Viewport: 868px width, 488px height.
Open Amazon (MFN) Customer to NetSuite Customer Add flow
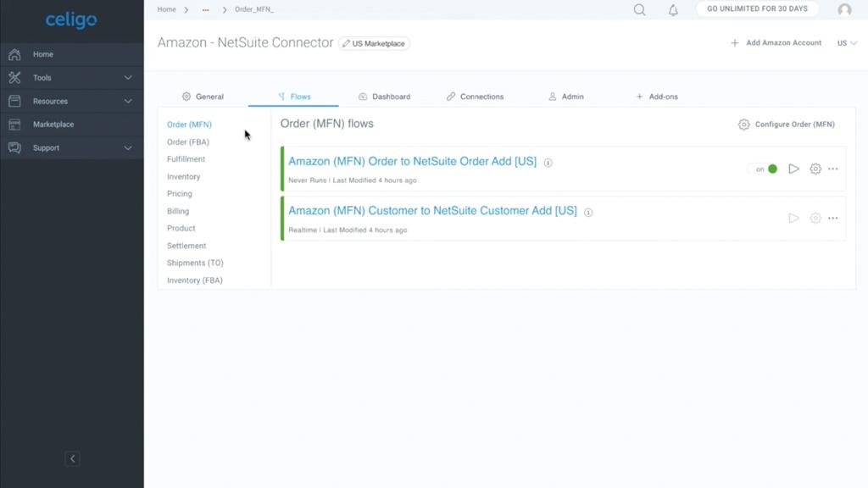(x=432, y=211)
